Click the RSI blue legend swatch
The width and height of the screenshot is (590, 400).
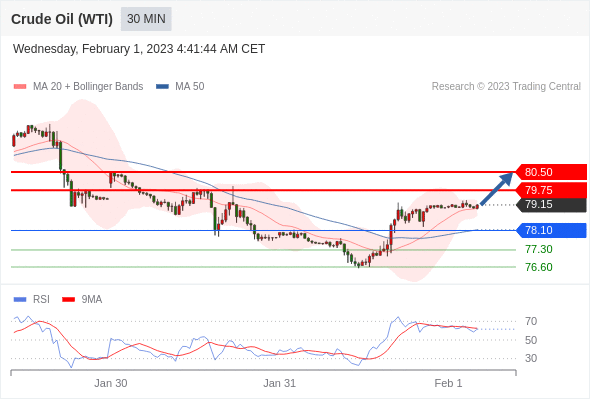20,300
